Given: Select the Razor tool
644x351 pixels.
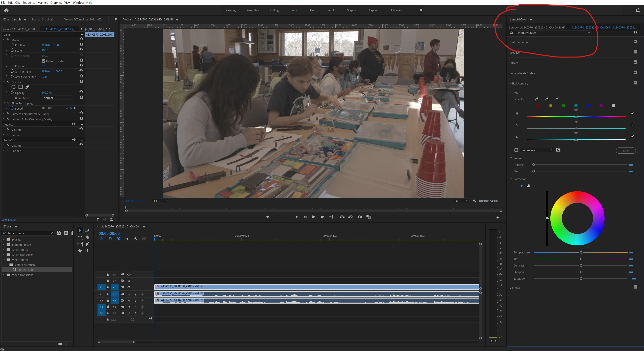Looking at the screenshot, I should [x=87, y=237].
